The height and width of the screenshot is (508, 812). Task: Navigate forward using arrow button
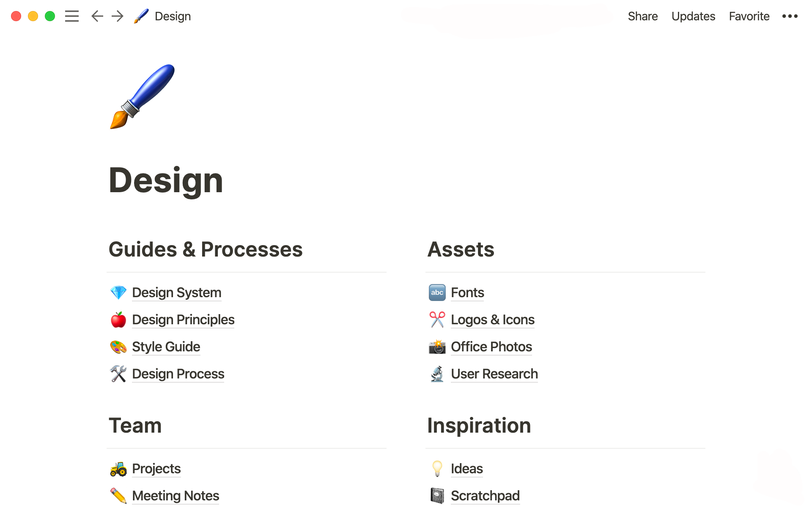point(116,16)
